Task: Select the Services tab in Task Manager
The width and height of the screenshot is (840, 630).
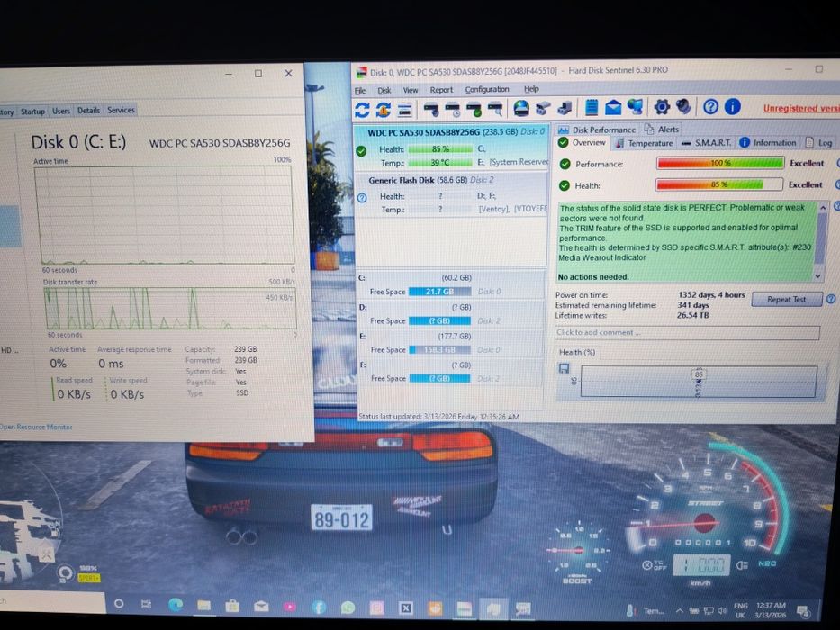Action: pyautogui.click(x=121, y=110)
